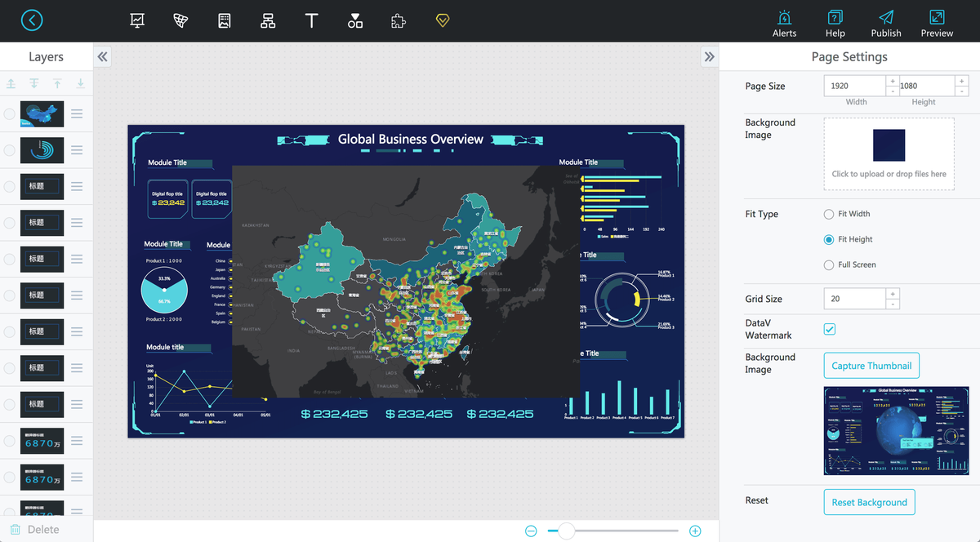
Task: Click the canvas zoom slider handle
Action: click(566, 531)
